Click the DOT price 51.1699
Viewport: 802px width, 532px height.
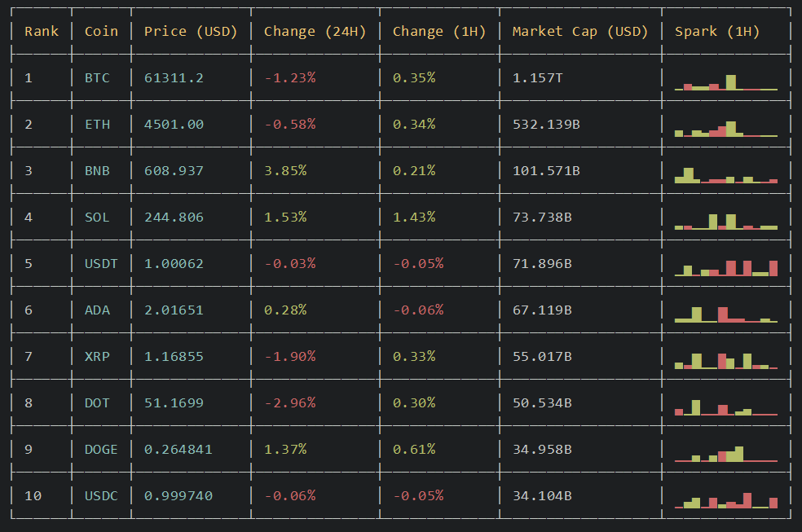coord(174,403)
